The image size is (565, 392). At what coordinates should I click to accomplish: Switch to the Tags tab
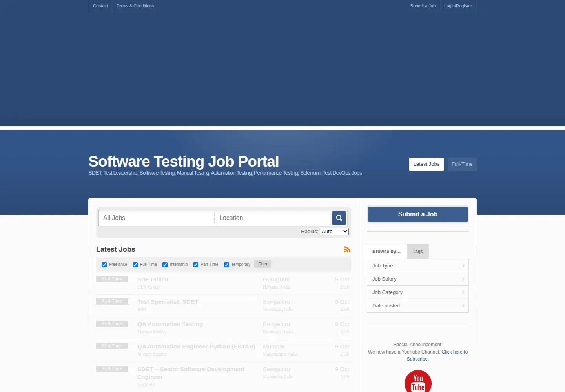418,252
